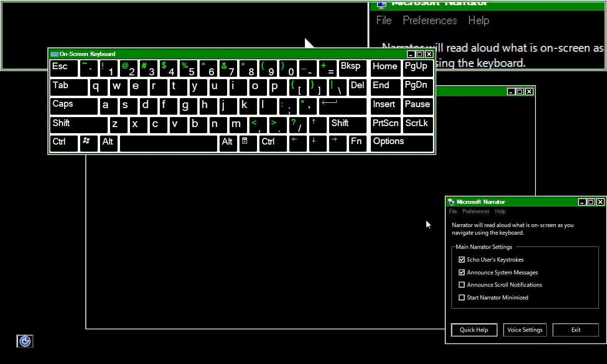
Task: Click the plus equals key
Action: (328, 68)
